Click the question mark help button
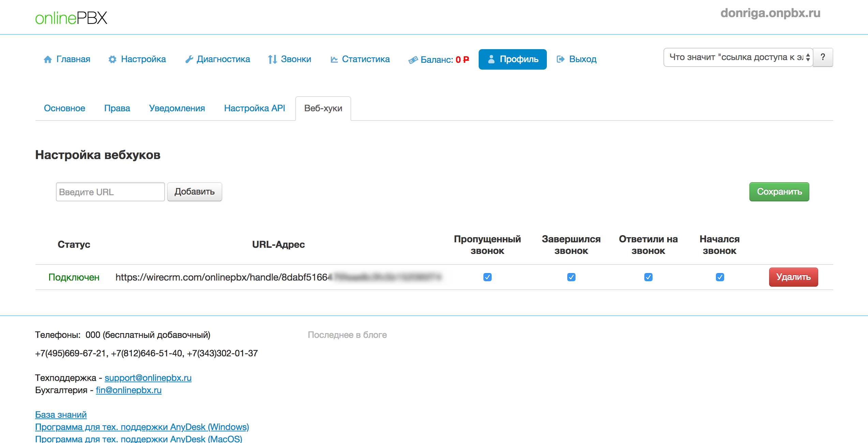Viewport: 868px width, 443px height. point(823,57)
